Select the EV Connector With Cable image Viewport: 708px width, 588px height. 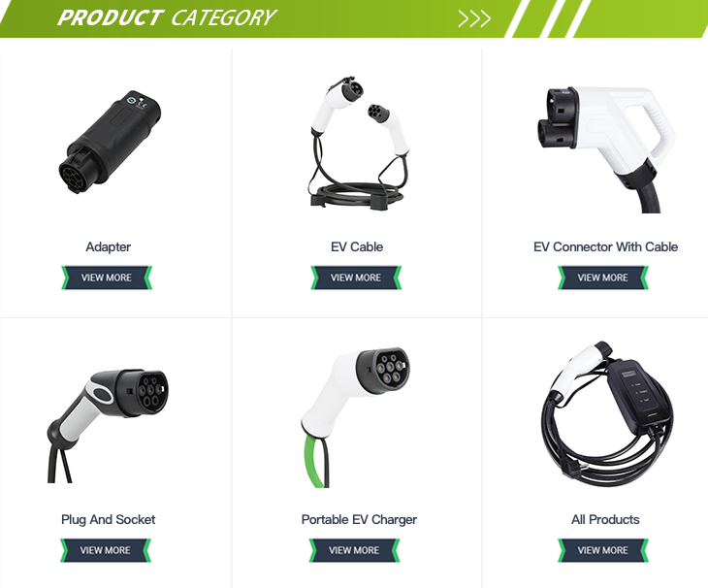[x=605, y=149]
